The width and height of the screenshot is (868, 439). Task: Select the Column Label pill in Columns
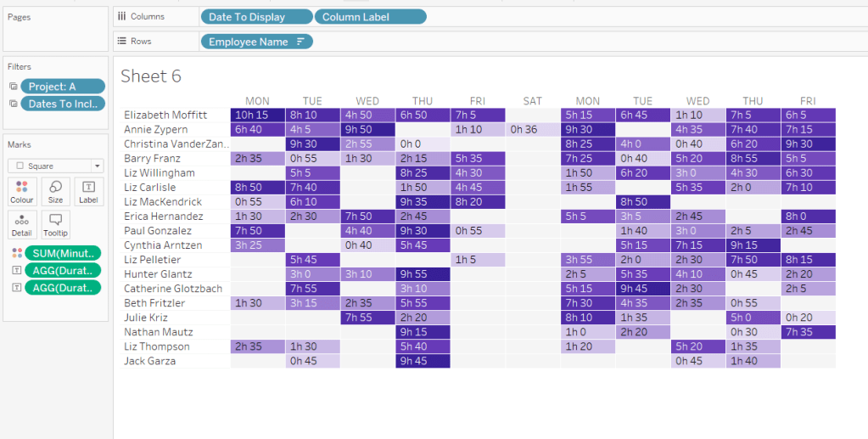(x=370, y=17)
